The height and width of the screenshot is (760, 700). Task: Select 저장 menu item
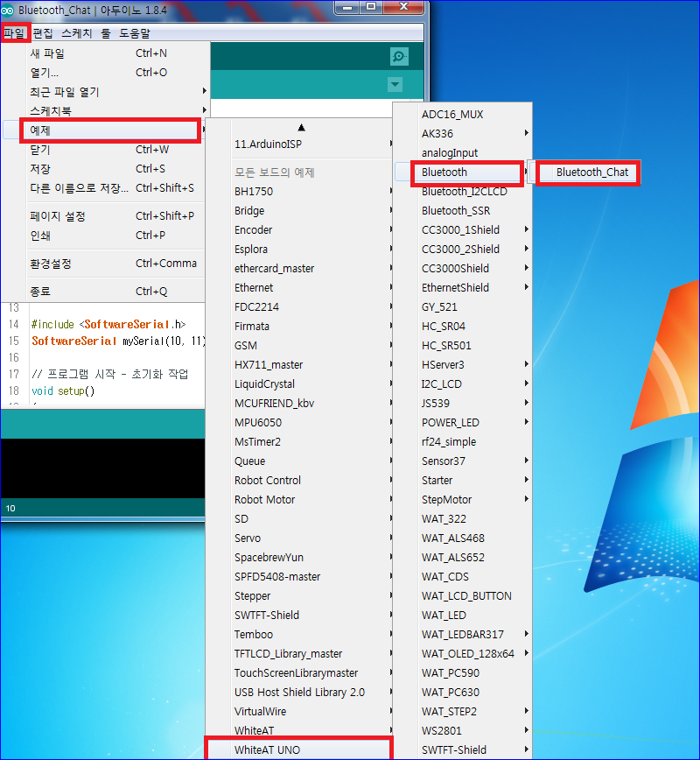tap(105, 169)
